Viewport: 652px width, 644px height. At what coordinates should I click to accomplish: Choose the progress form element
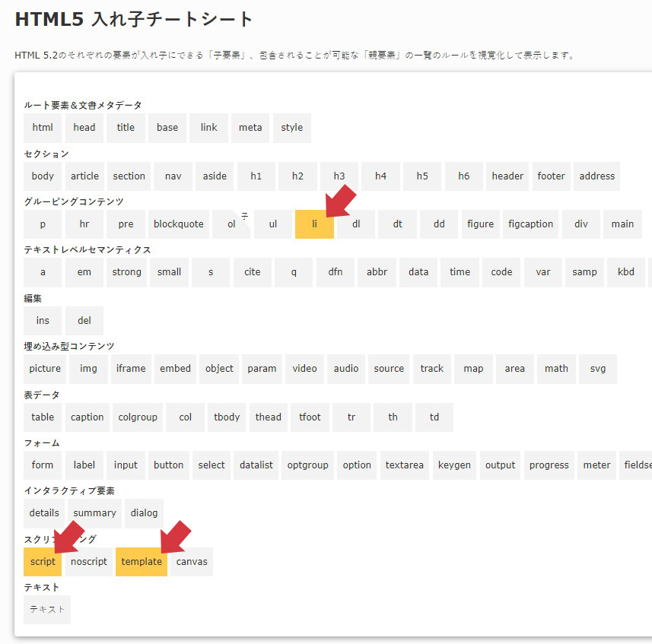pos(549,465)
